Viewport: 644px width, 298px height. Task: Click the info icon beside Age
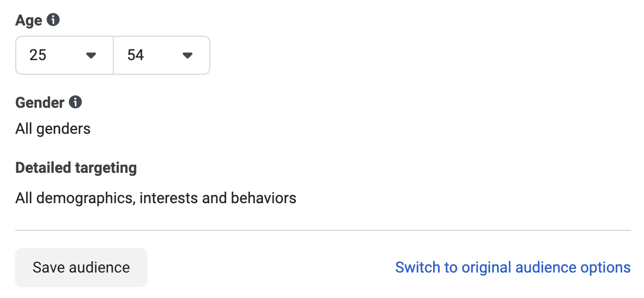pos(53,20)
